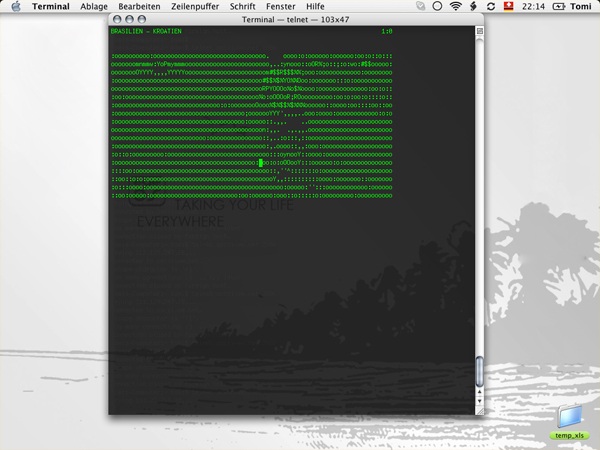The width and height of the screenshot is (600, 450).
Task: Open the Bearbeiten menu
Action: click(138, 7)
